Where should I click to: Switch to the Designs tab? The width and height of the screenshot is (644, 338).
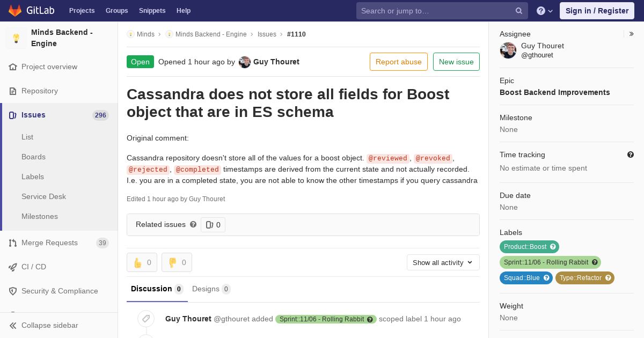pos(211,289)
